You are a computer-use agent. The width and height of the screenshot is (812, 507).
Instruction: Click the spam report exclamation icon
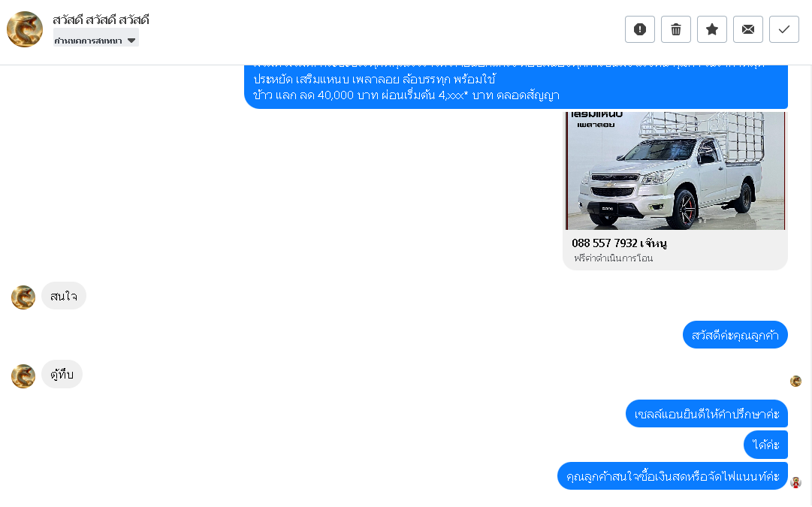coord(639,29)
